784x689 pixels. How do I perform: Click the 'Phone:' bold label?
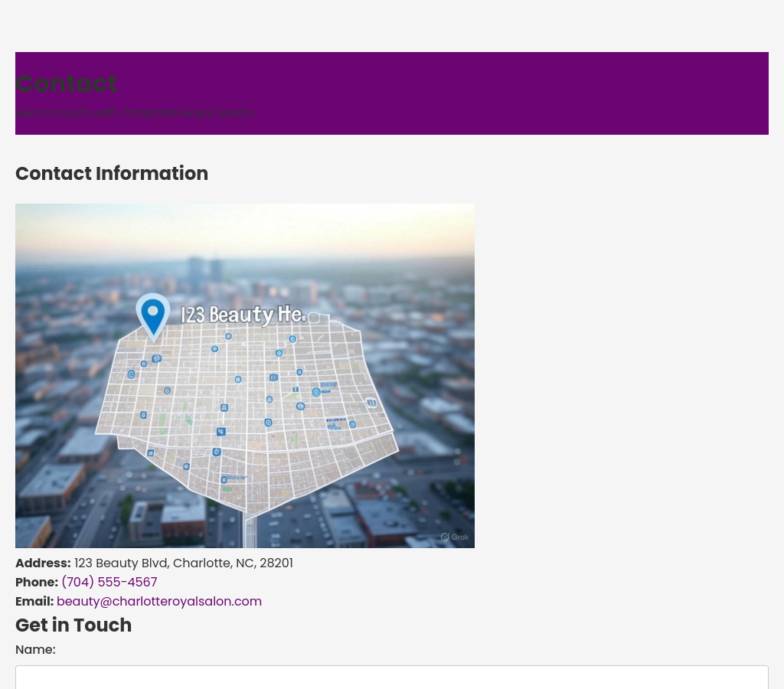37,583
